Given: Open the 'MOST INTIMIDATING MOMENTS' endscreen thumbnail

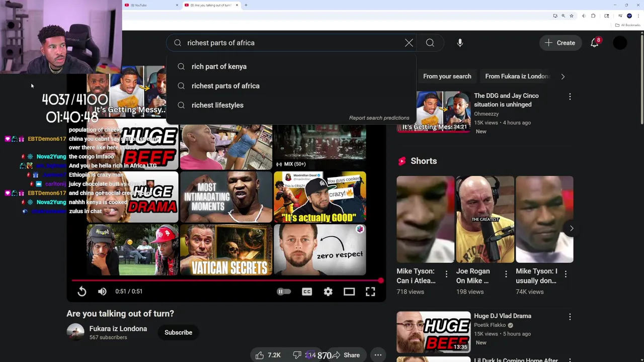Looking at the screenshot, I should coord(226,197).
